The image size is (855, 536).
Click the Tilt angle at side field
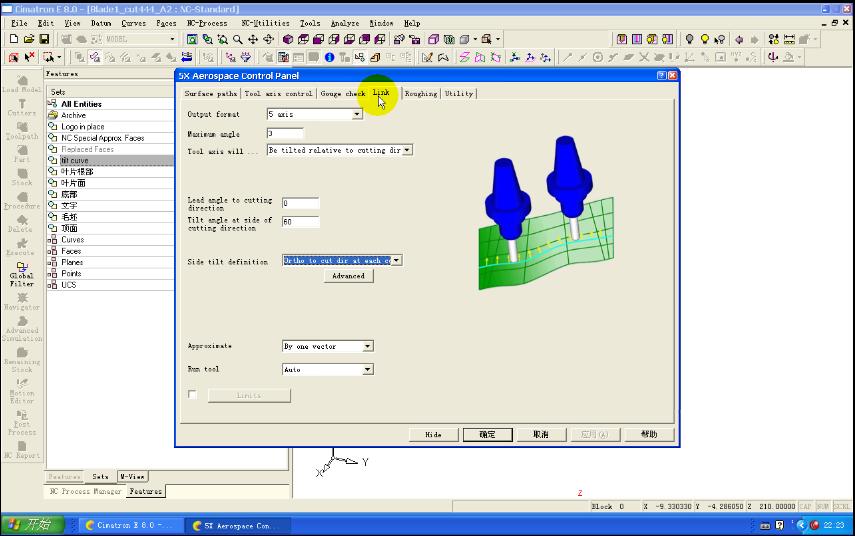(300, 222)
